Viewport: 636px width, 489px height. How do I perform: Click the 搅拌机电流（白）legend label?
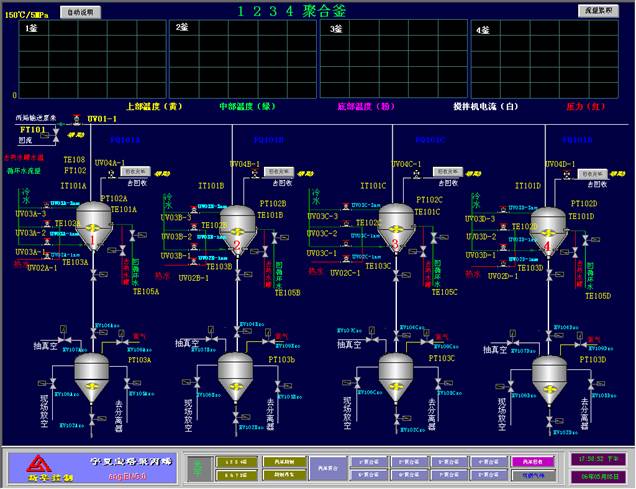(486, 107)
